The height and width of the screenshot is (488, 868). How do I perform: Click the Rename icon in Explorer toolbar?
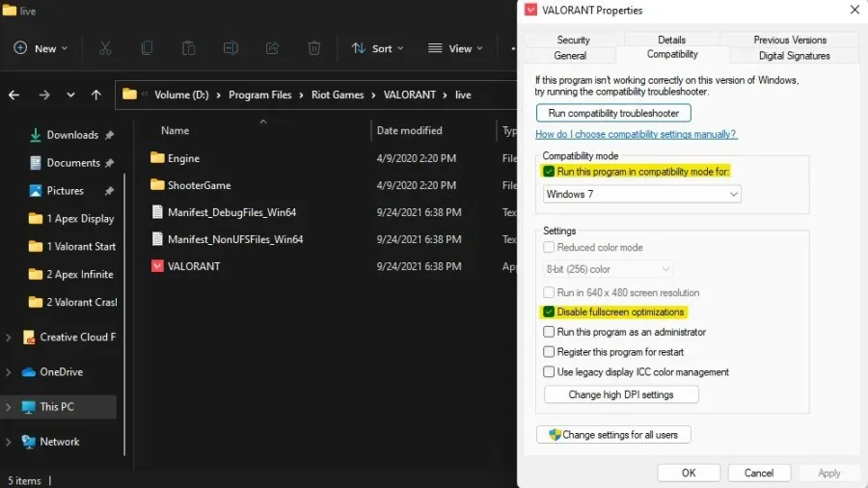pyautogui.click(x=231, y=48)
